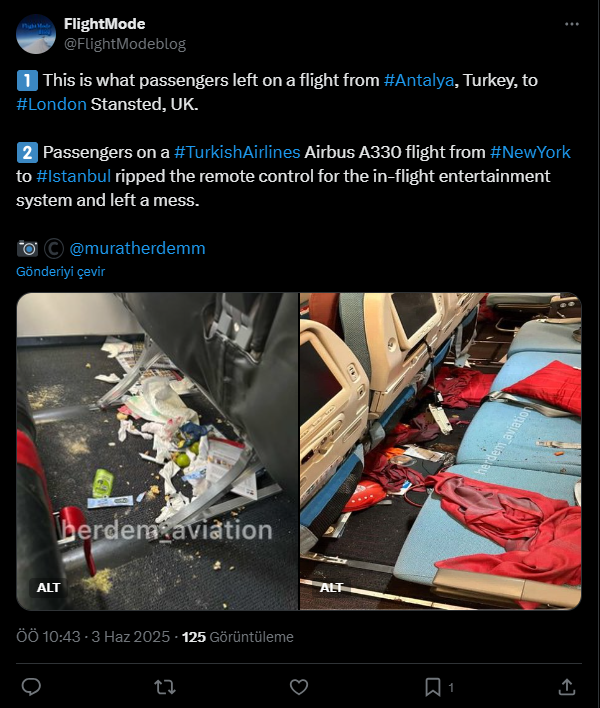600x708 pixels.
Task: Open the blue seats with red blankets photo
Action: (x=441, y=451)
